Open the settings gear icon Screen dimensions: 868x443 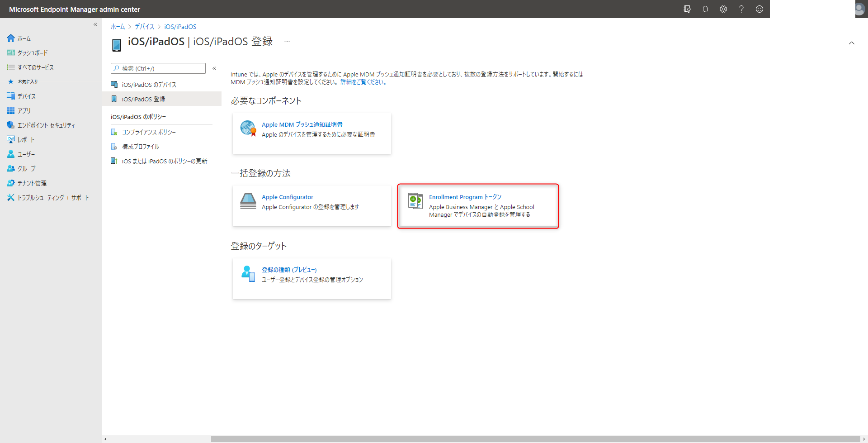click(x=723, y=9)
